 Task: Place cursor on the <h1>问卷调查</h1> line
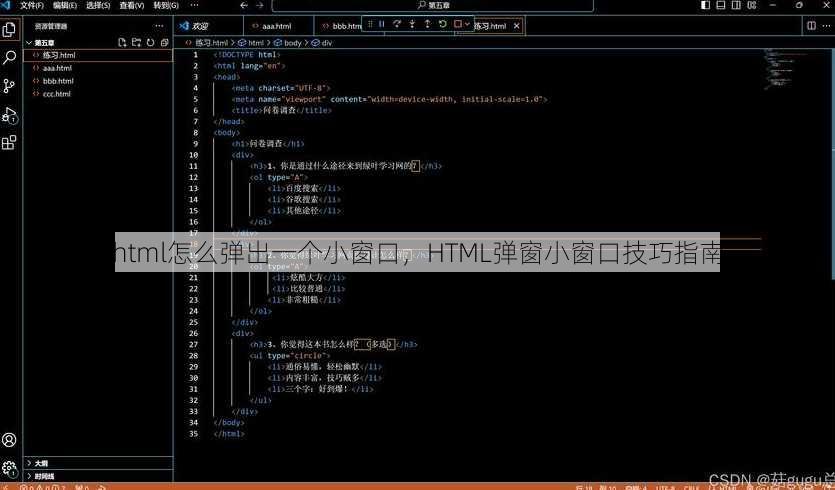(268, 144)
